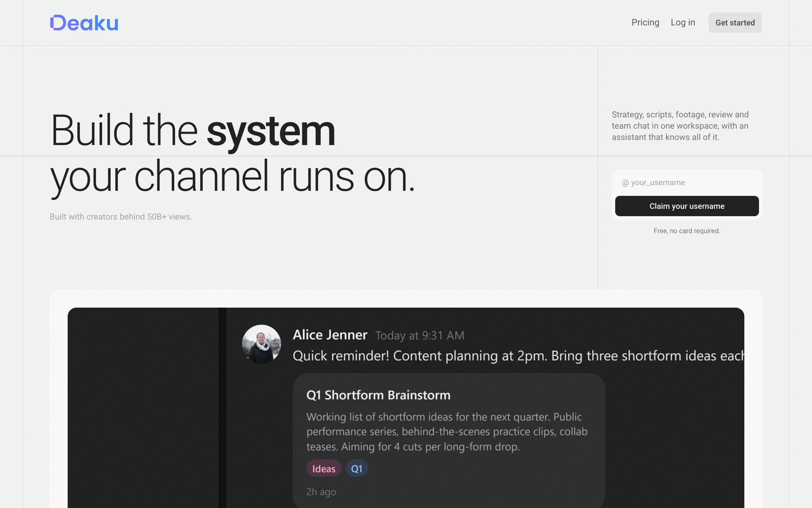This screenshot has height=508, width=812.
Task: Click the 'Strategy, scripts, footage' description paragraph
Action: tap(680, 126)
